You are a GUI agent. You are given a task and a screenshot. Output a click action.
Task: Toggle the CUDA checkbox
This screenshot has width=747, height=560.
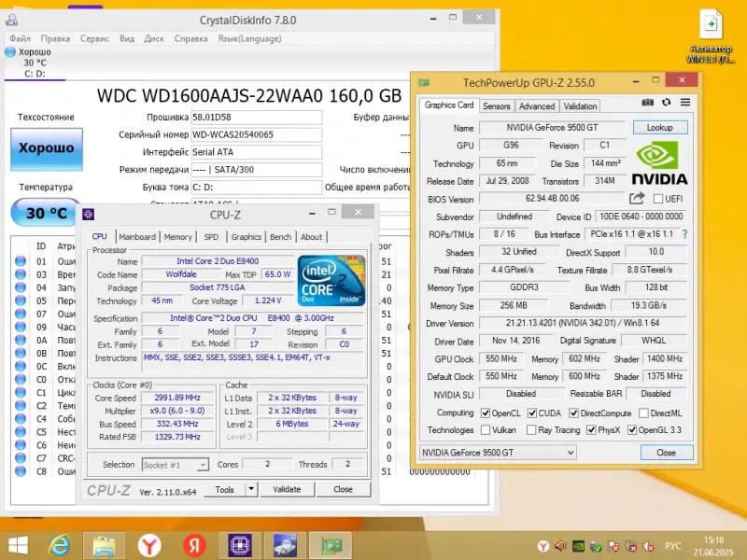pos(532,413)
